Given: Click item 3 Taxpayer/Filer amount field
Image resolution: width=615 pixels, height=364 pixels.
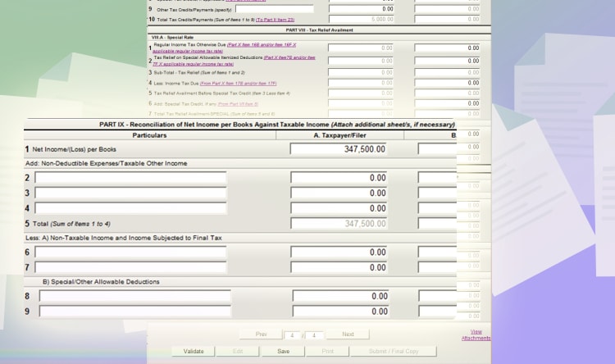Looking at the screenshot, I should (339, 193).
